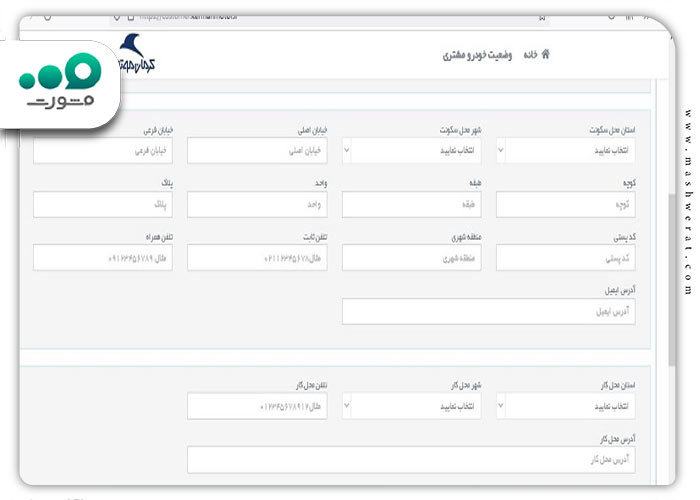Open the Kerman Motor logo
The width and height of the screenshot is (700, 500).
click(137, 53)
